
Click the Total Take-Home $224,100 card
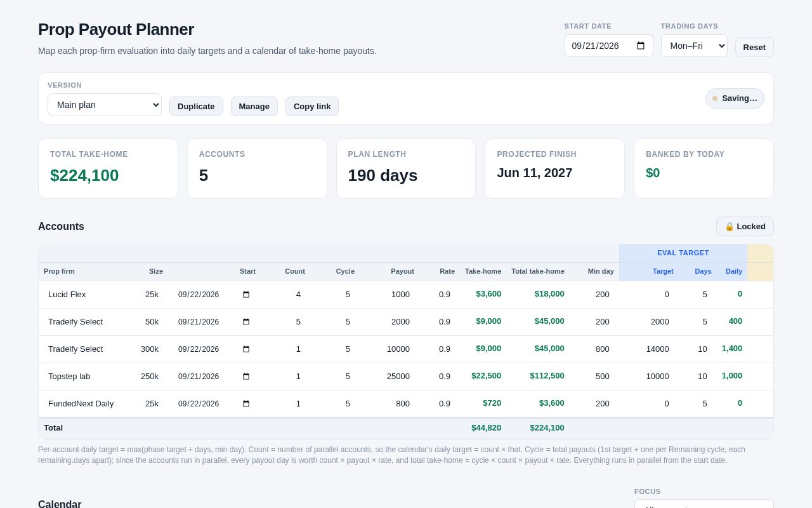(x=108, y=169)
